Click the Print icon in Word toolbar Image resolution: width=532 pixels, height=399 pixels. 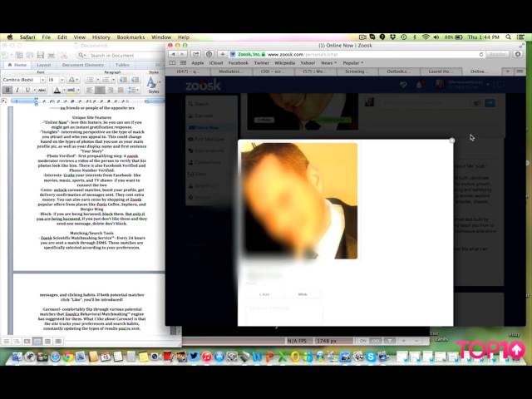(52, 55)
